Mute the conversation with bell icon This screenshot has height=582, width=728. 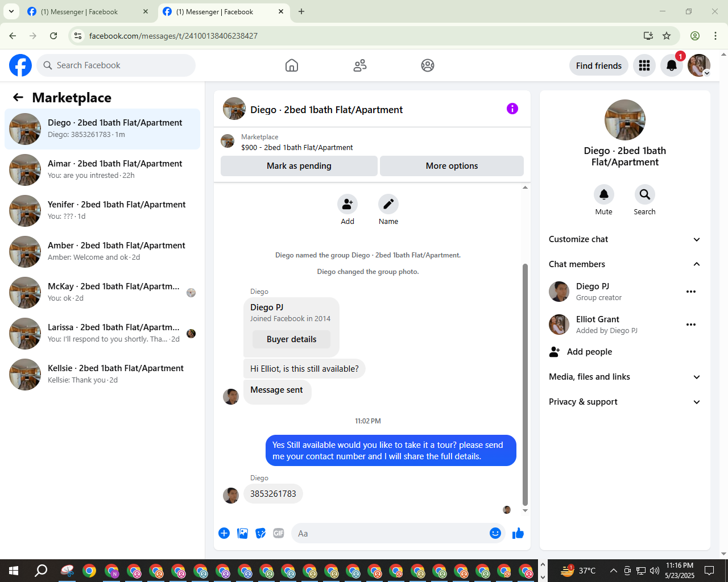click(x=604, y=194)
